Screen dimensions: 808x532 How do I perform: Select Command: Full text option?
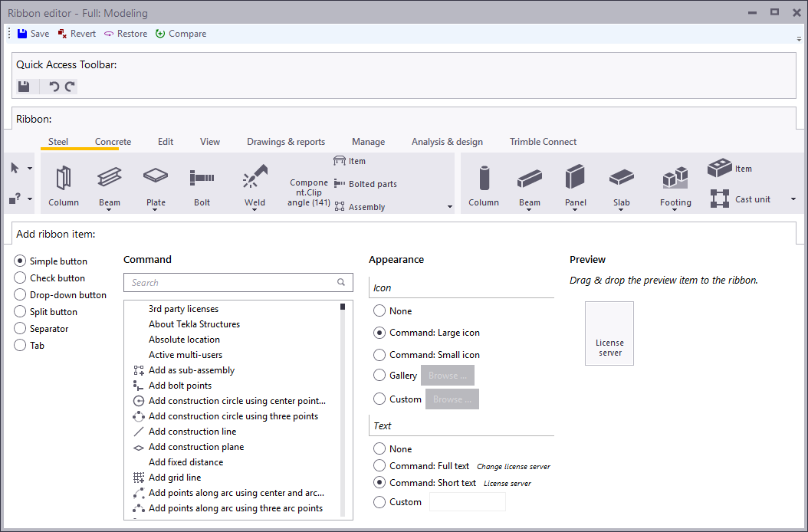point(379,465)
